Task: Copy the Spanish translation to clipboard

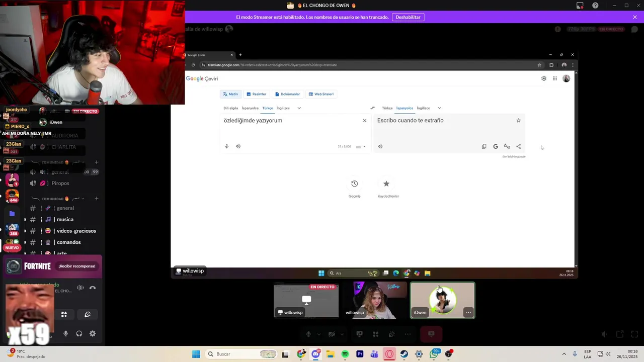Action: coord(484,146)
